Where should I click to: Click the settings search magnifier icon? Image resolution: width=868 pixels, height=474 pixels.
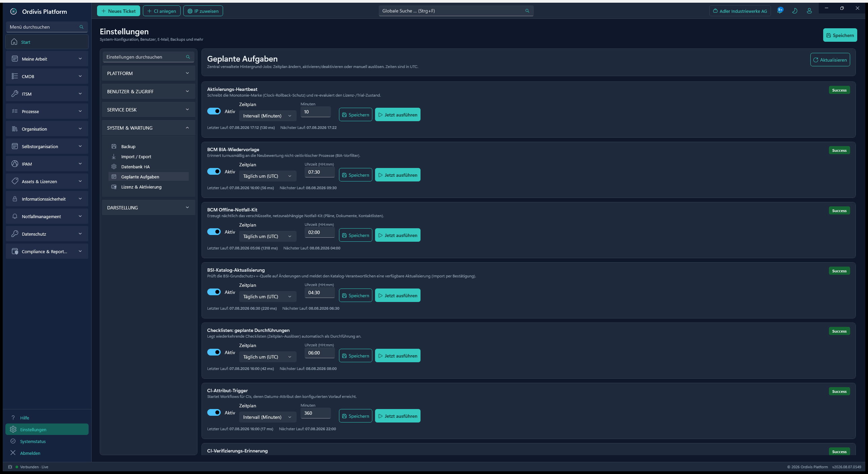tap(188, 57)
